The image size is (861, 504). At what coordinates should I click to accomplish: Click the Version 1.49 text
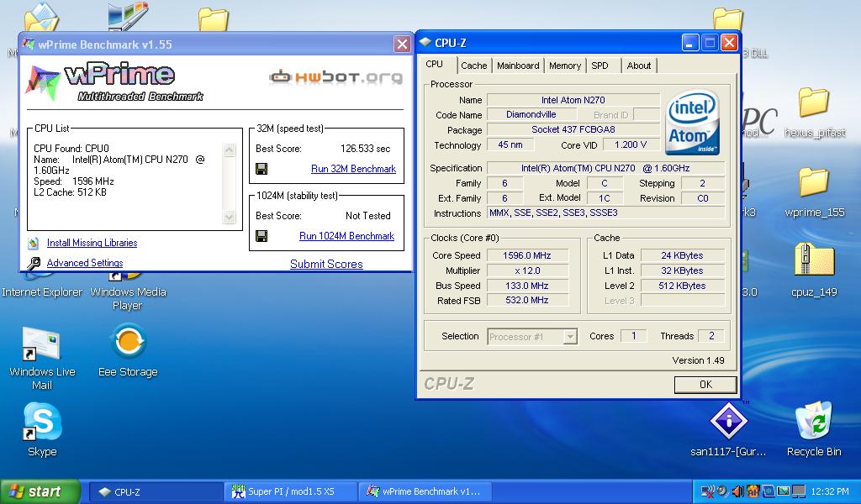point(698,361)
